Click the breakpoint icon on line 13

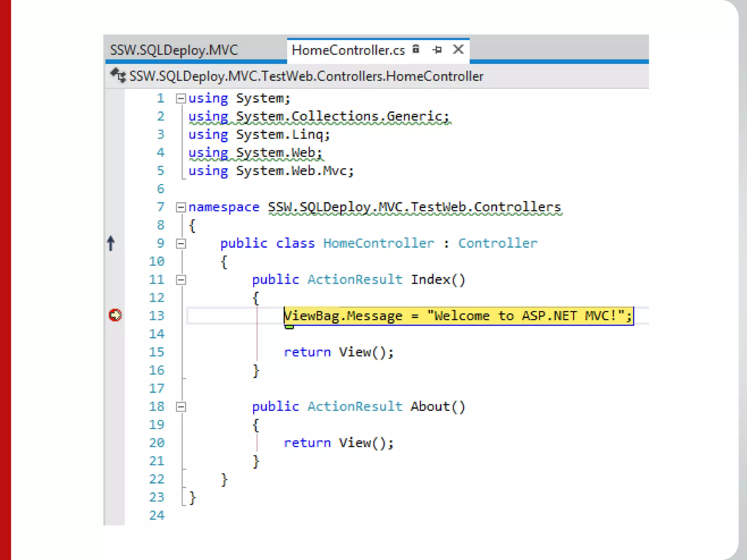pyautogui.click(x=115, y=315)
